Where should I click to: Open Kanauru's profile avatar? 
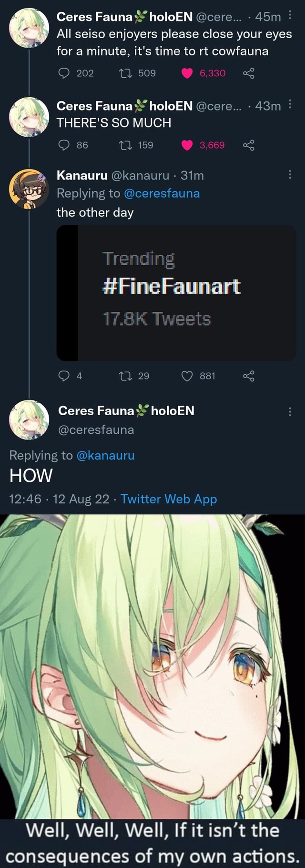pos(29,190)
